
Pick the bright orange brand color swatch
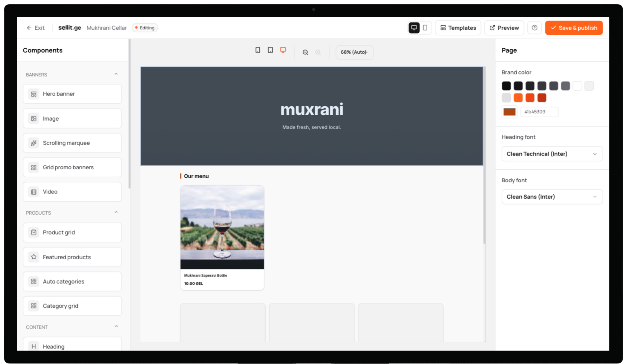518,98
